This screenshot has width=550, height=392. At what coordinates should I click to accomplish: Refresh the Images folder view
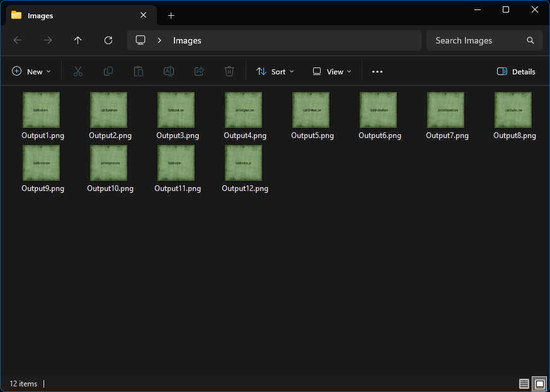[x=108, y=40]
